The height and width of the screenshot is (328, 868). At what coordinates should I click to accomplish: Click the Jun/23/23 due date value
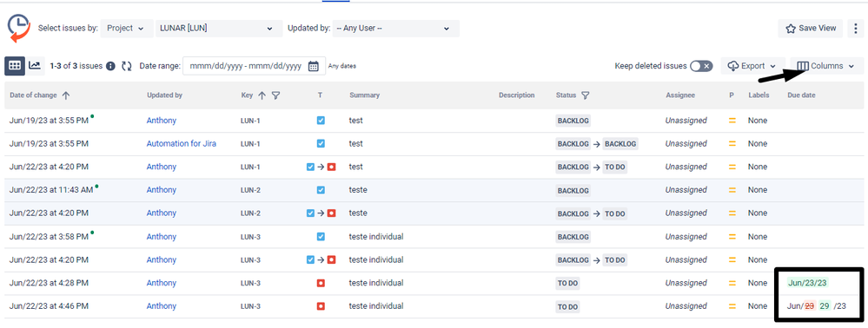[808, 283]
